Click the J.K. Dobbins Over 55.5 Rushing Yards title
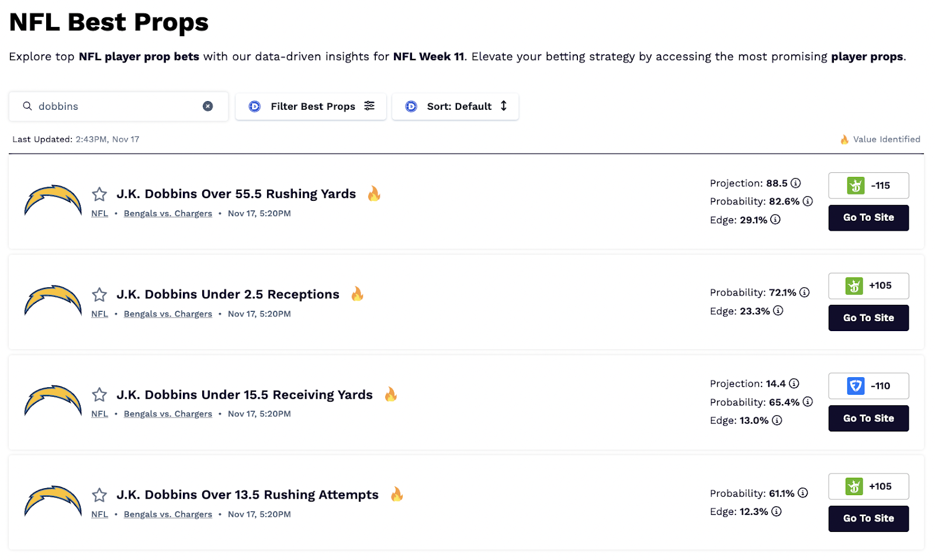This screenshot has width=935, height=560. tap(236, 194)
